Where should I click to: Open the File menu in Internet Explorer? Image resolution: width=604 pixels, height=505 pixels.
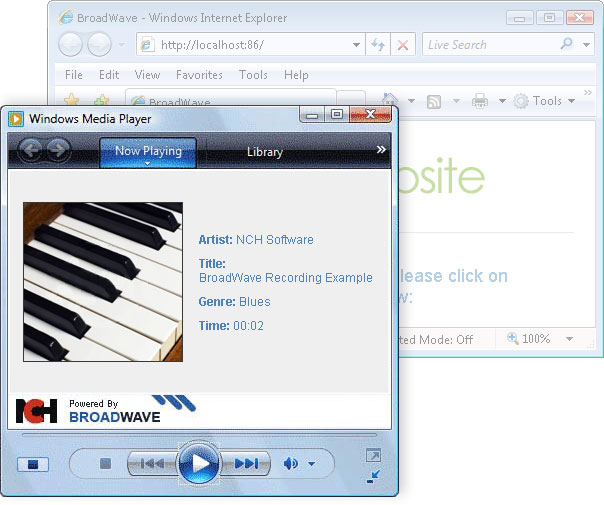coord(74,75)
